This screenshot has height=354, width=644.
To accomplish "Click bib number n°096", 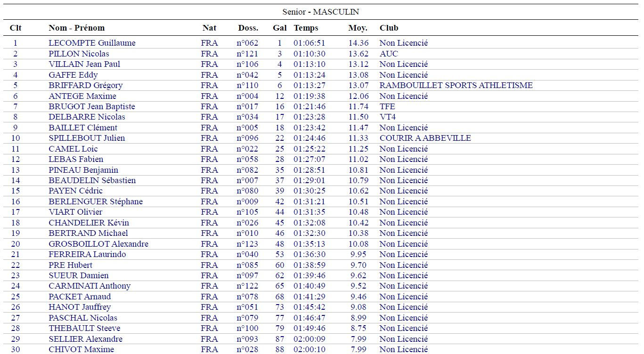I will [x=247, y=138].
